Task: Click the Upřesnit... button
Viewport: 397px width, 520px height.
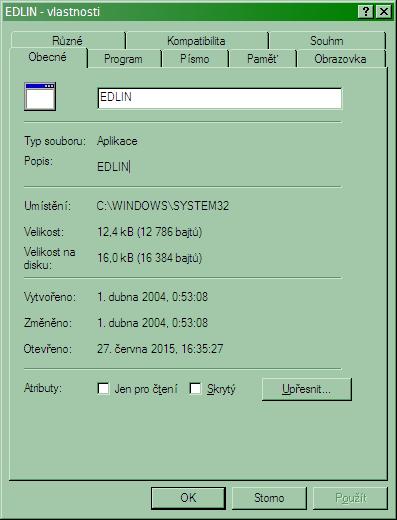Action: pos(307,389)
